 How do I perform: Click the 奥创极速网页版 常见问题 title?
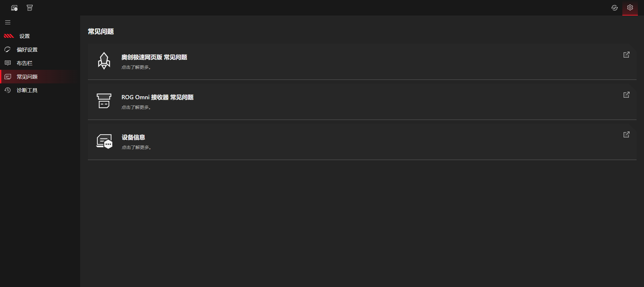[154, 57]
